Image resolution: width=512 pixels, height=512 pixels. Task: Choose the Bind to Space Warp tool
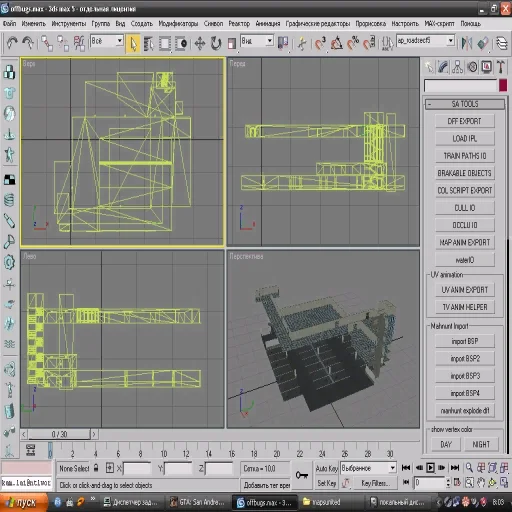[x=79, y=43]
